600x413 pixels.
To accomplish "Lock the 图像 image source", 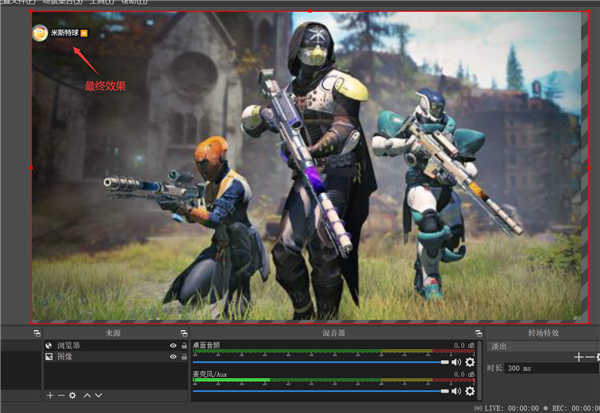I will coord(183,356).
